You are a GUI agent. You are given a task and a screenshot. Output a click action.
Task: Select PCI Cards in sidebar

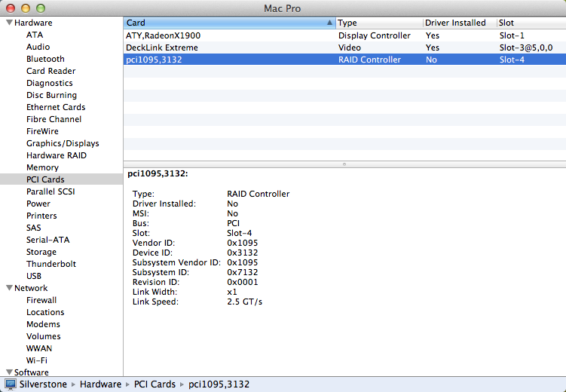tap(45, 179)
